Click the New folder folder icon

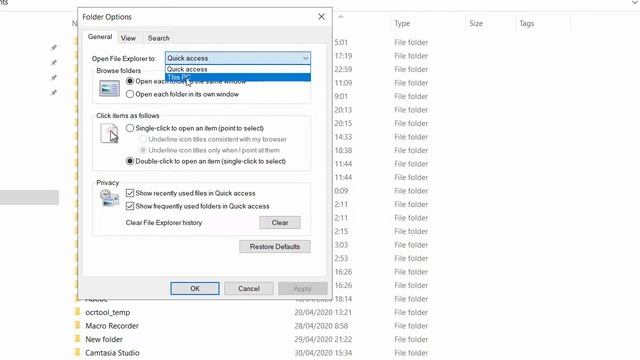tap(78, 339)
